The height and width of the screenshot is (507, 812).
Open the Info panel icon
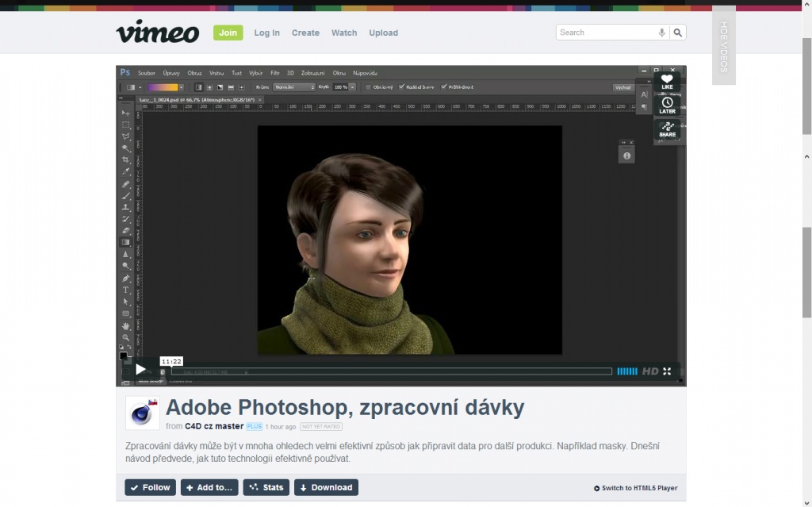626,156
